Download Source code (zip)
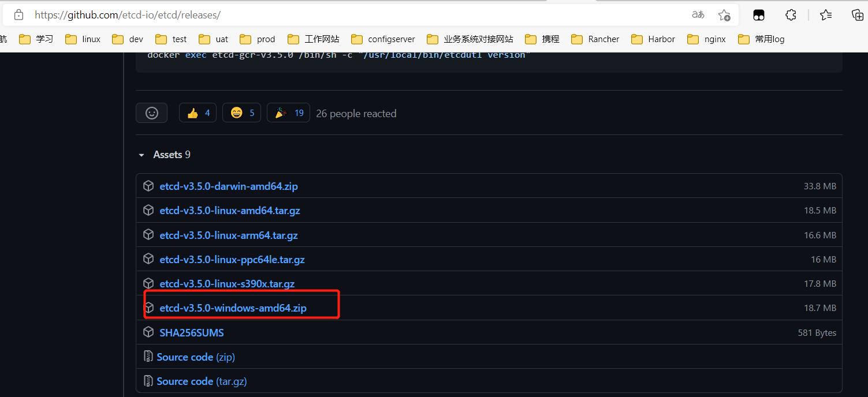This screenshot has width=868, height=397. [196, 357]
